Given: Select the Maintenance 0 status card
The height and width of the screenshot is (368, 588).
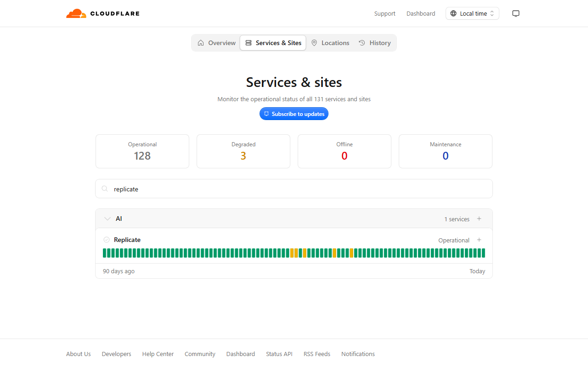Looking at the screenshot, I should point(446,151).
